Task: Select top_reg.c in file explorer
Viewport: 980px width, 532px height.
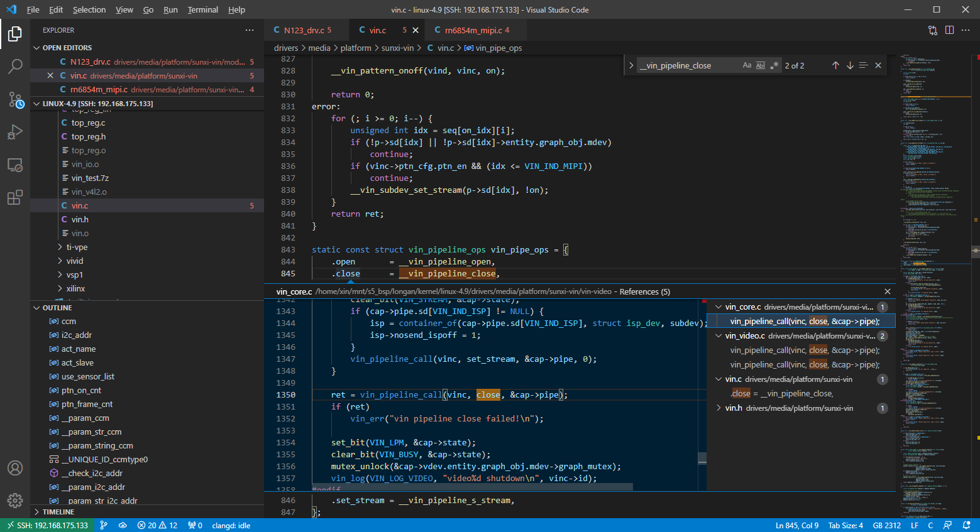Action: (x=147, y=123)
